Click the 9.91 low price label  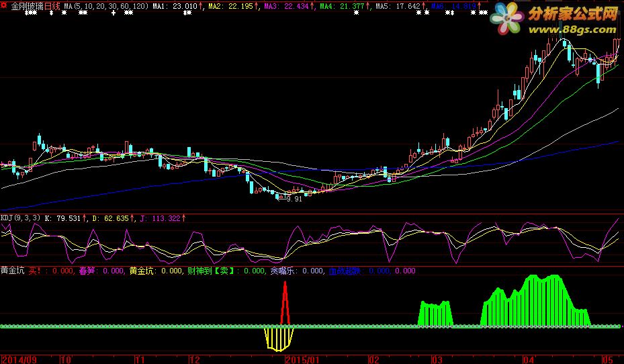pos(294,199)
